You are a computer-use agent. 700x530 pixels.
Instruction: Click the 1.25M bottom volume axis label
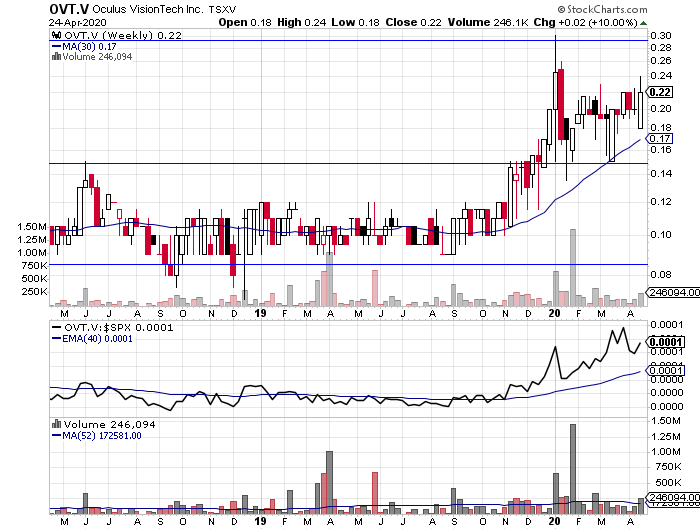click(666, 436)
